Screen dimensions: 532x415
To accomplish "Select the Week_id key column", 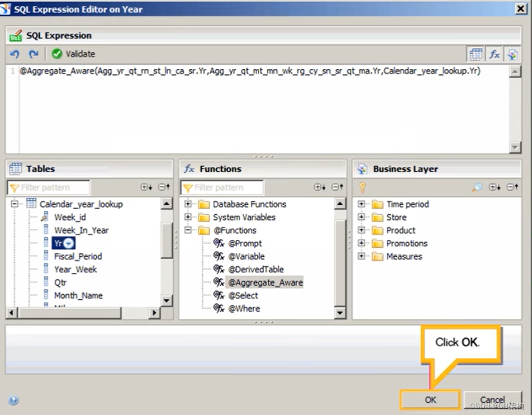I will click(70, 218).
